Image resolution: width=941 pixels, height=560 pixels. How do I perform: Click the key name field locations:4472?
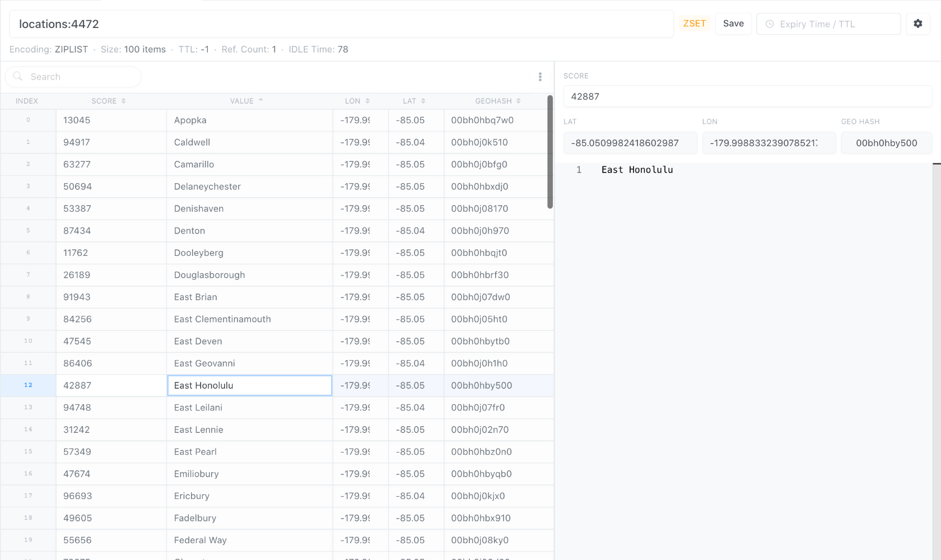[x=341, y=24]
